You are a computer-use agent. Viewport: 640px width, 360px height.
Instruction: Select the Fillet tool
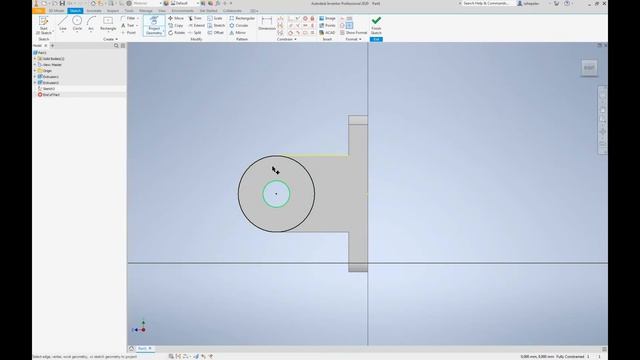click(128, 18)
